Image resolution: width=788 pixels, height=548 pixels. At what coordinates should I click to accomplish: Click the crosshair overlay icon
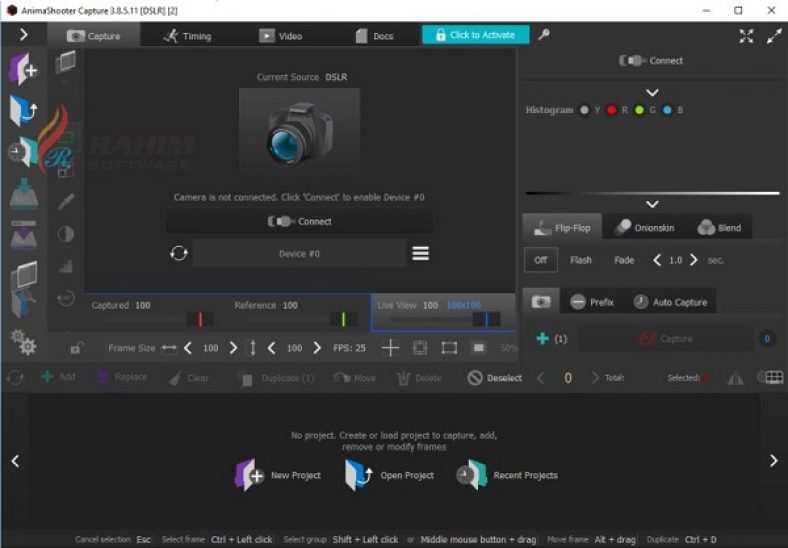coord(390,348)
